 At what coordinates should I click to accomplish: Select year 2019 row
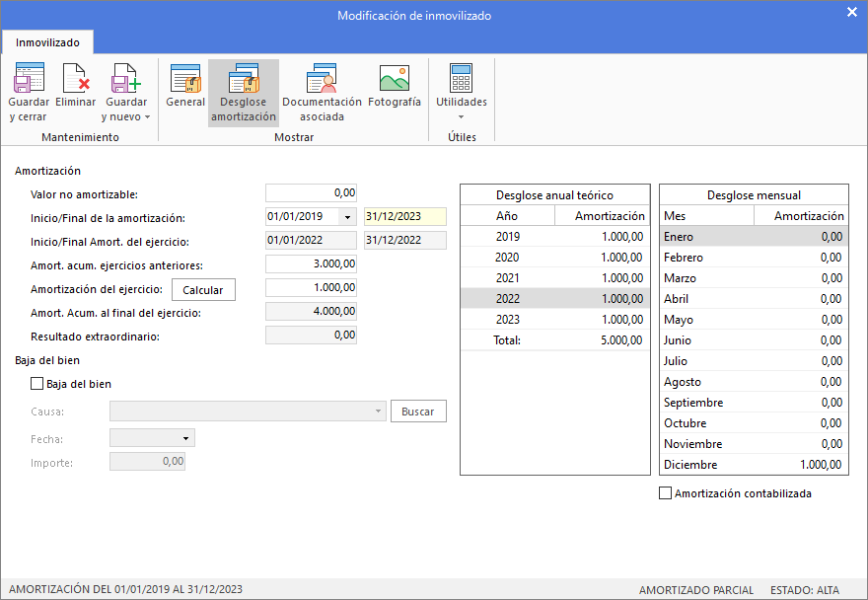(555, 237)
